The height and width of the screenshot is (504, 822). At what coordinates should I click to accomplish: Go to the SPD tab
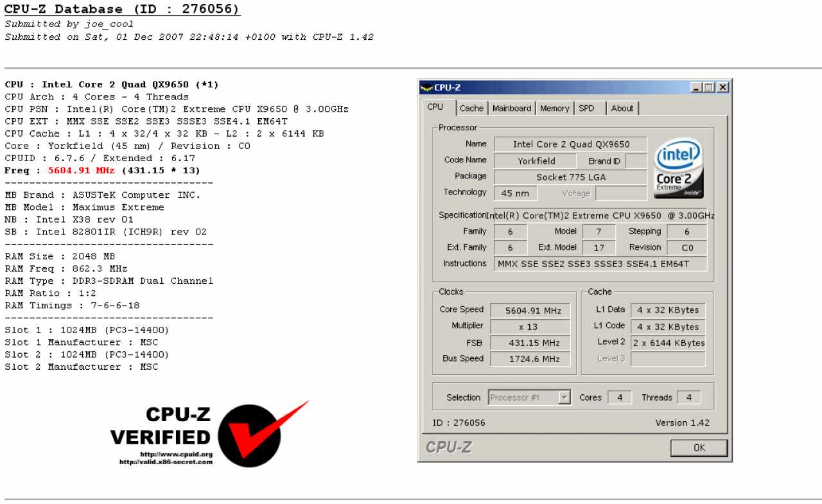587,109
